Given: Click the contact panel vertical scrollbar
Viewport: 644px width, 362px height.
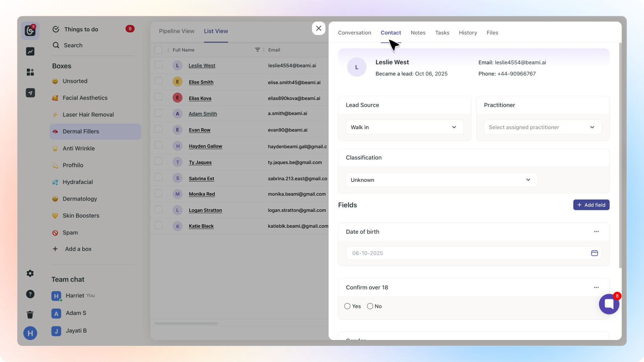Looking at the screenshot, I should [620, 155].
